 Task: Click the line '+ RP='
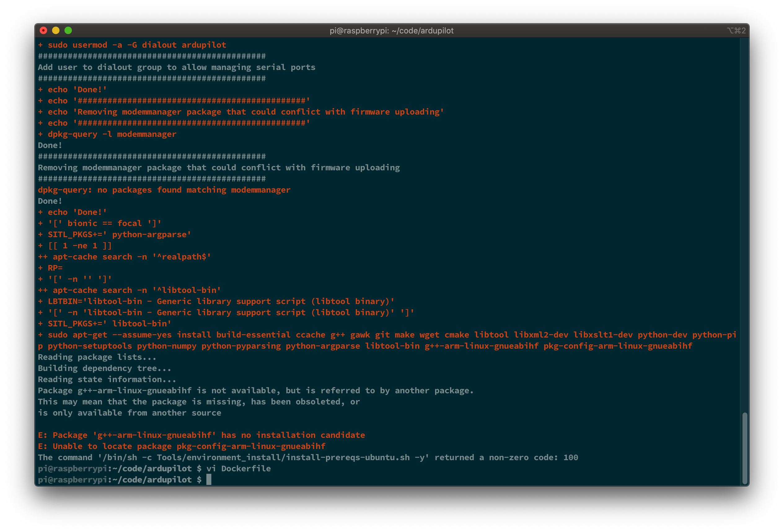pyautogui.click(x=50, y=268)
